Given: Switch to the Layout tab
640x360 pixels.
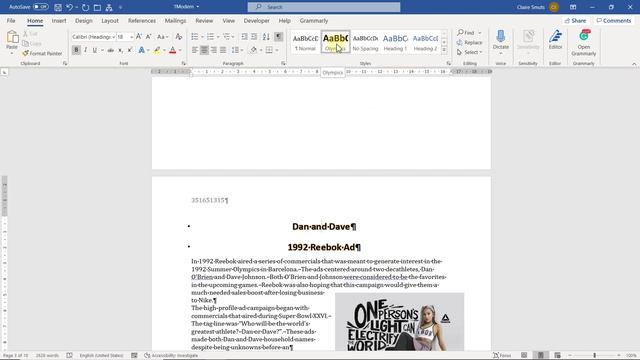Looking at the screenshot, I should tap(110, 20).
